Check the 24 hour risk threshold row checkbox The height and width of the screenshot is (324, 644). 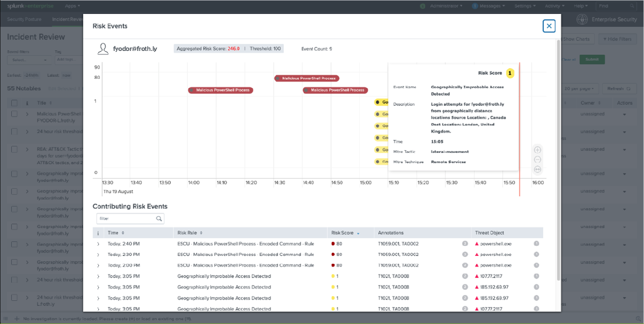[x=15, y=132]
